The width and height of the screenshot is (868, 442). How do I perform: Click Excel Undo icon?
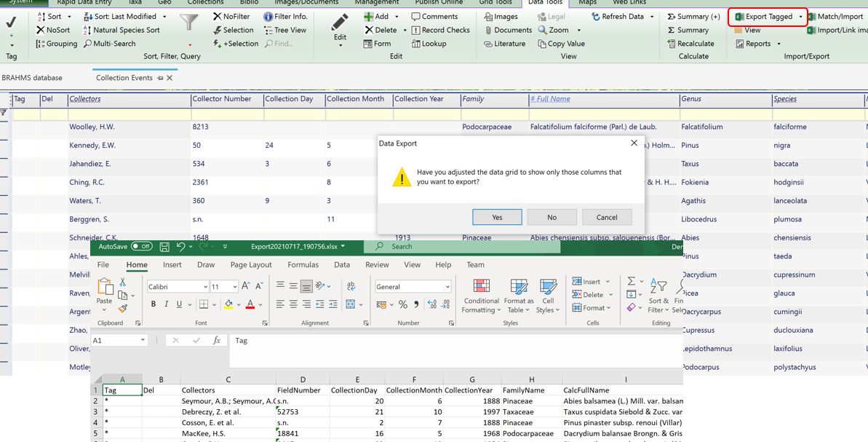point(180,246)
